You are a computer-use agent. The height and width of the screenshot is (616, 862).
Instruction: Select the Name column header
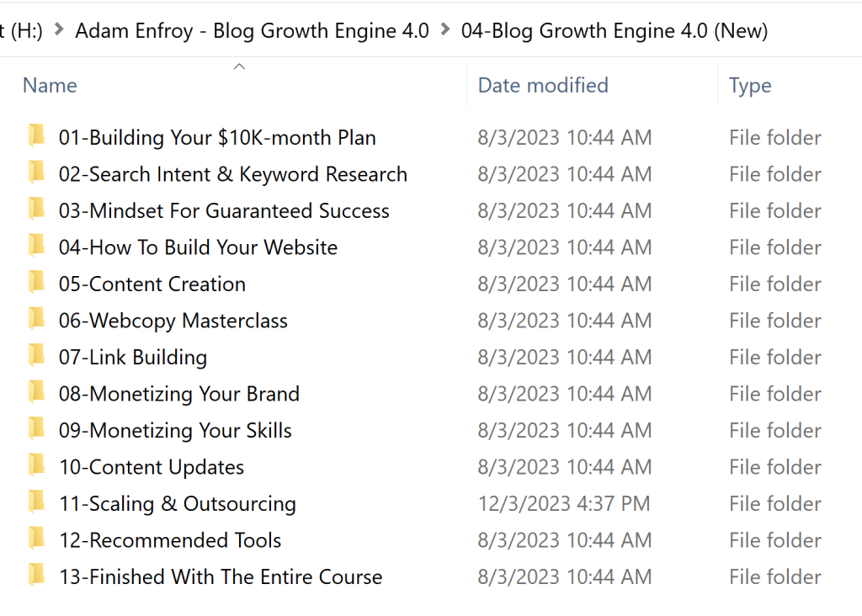50,84
